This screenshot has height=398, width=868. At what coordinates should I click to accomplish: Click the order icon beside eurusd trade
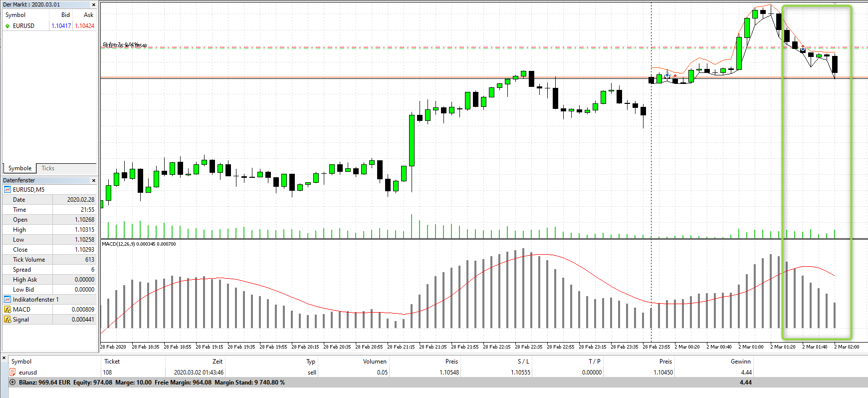[12, 373]
